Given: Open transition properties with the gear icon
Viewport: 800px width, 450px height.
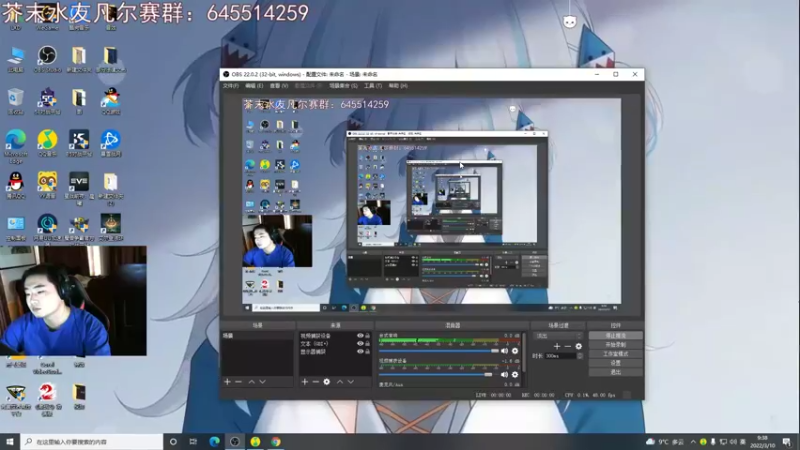Looking at the screenshot, I should point(579,346).
